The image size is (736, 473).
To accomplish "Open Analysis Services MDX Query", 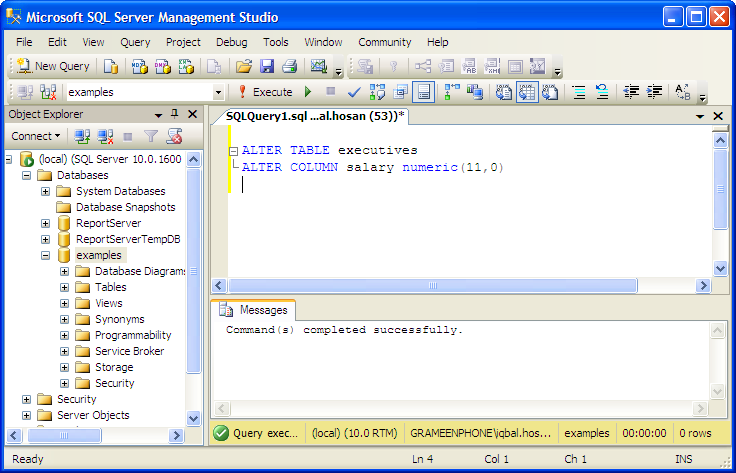I will click(139, 67).
